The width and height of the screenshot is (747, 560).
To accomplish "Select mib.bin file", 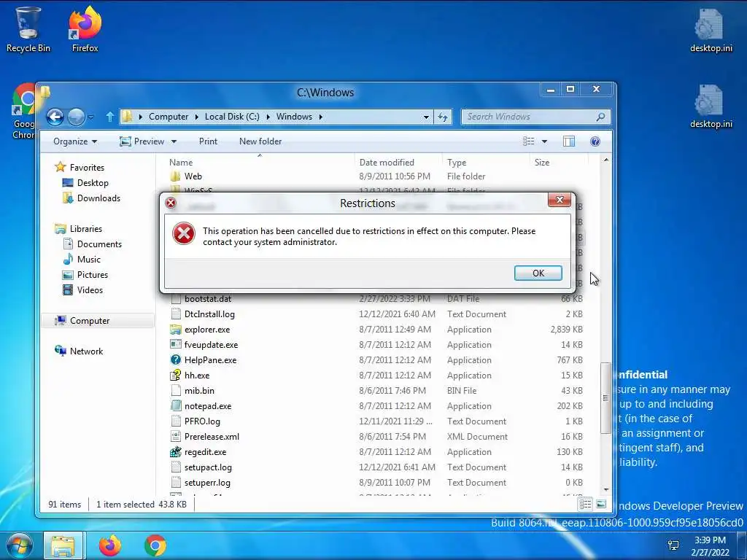I will pyautogui.click(x=199, y=391).
